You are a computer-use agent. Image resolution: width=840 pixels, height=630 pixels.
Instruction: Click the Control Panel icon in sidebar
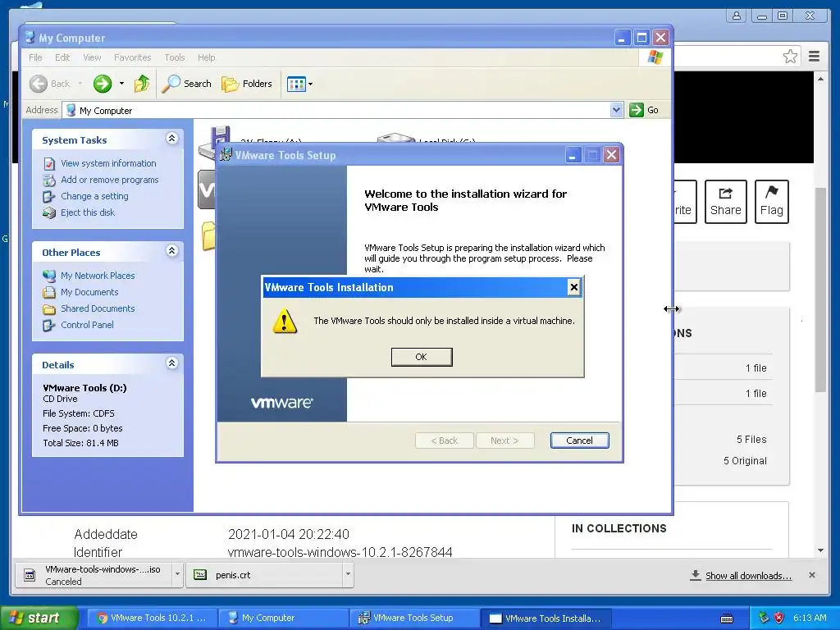coord(49,325)
